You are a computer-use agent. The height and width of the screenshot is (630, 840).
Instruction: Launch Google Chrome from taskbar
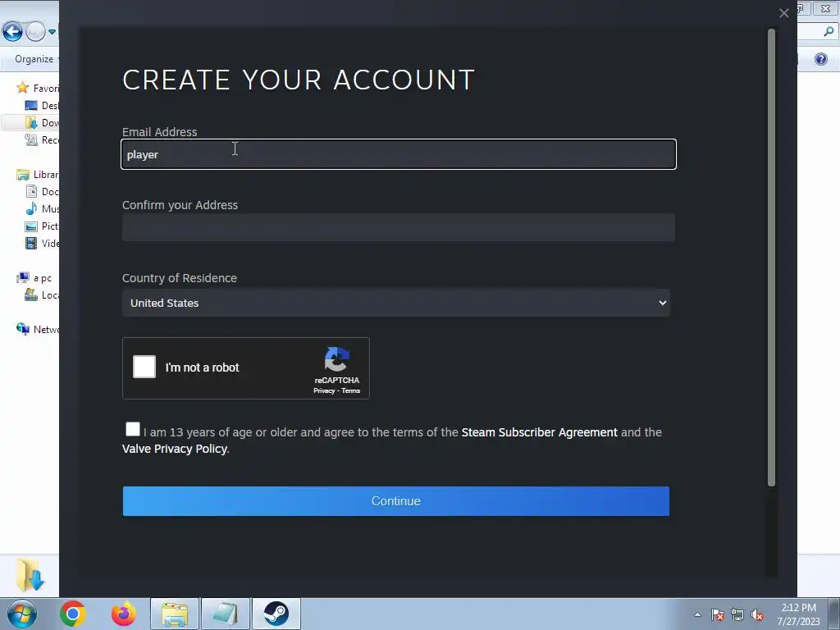[73, 614]
